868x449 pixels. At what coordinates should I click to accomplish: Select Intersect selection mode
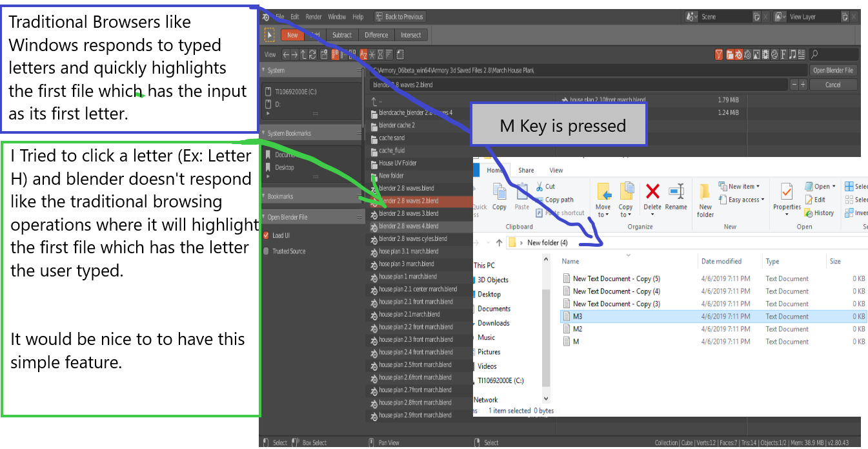click(410, 35)
